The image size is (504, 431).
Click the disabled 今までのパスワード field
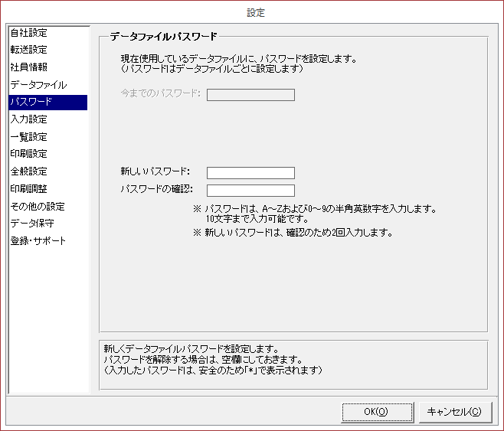(x=250, y=95)
